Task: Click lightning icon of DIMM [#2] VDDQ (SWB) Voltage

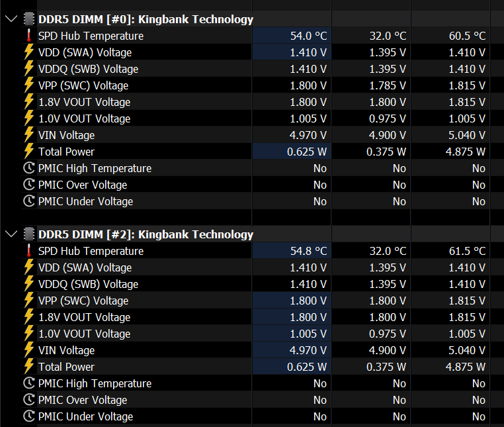Action: (x=29, y=284)
